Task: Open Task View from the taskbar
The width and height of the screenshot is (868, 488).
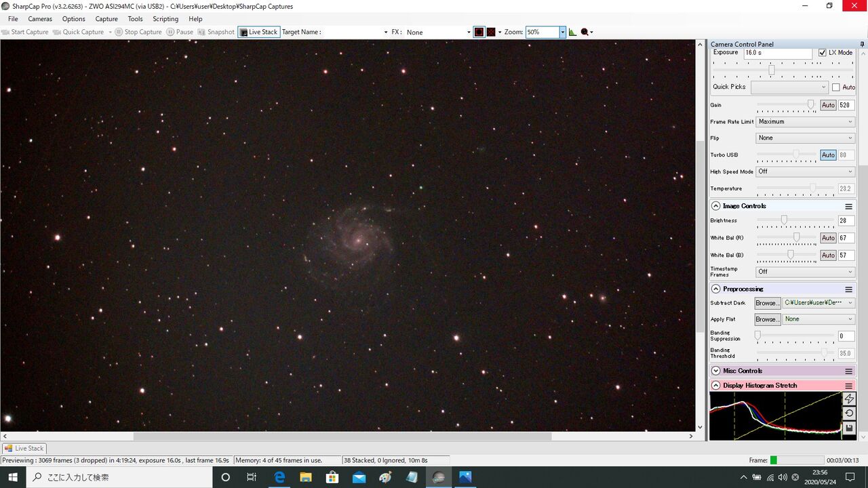Action: pos(252,477)
